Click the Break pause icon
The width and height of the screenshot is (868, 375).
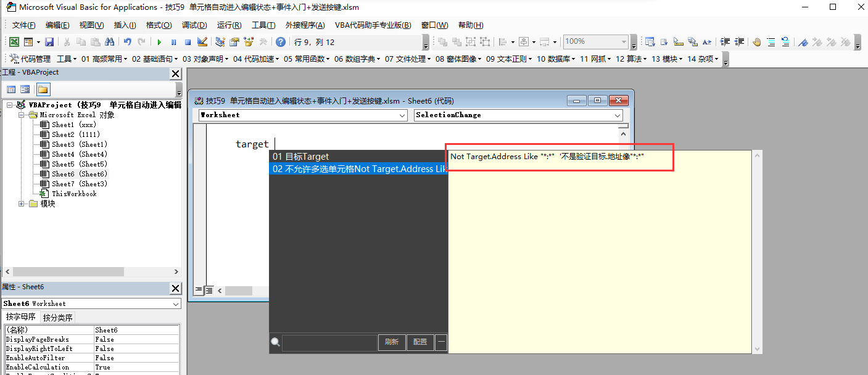point(173,42)
